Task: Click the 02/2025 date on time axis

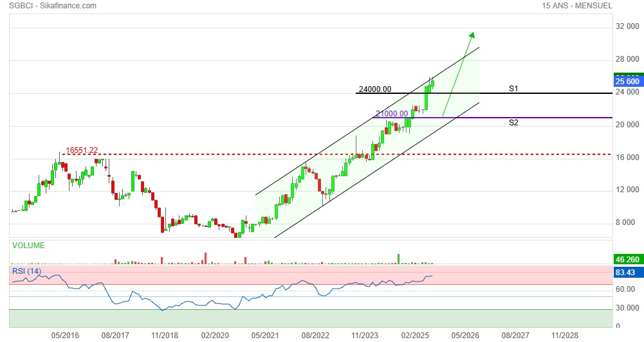Action: (415, 335)
